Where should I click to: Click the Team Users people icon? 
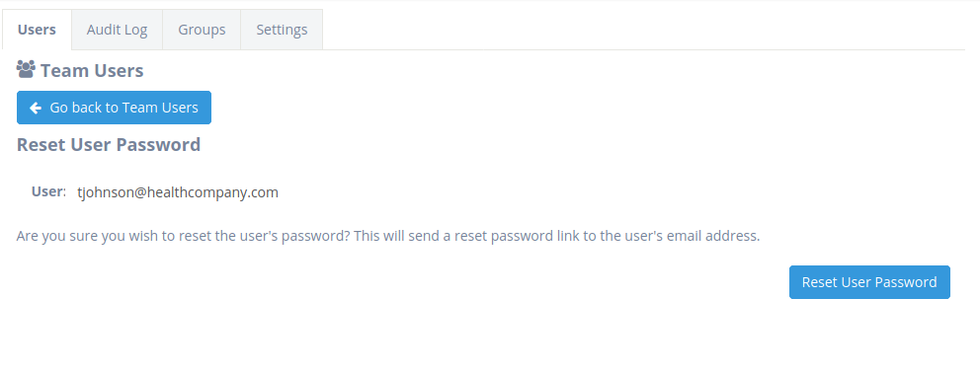click(x=26, y=69)
